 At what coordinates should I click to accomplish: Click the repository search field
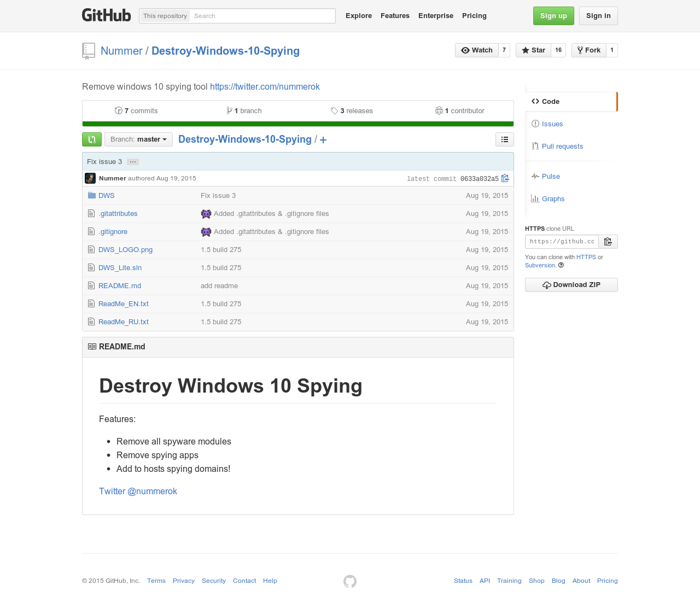(x=262, y=16)
